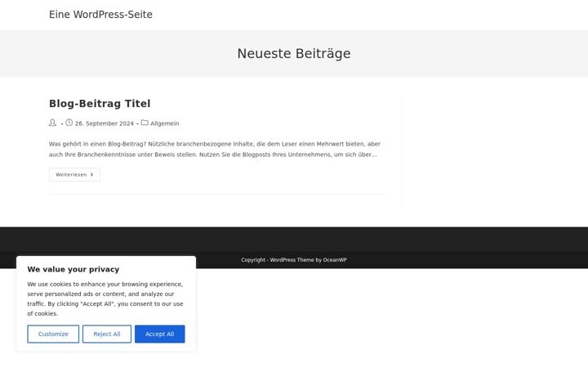Click the post author user icon
The width and height of the screenshot is (588, 368).
pos(52,123)
